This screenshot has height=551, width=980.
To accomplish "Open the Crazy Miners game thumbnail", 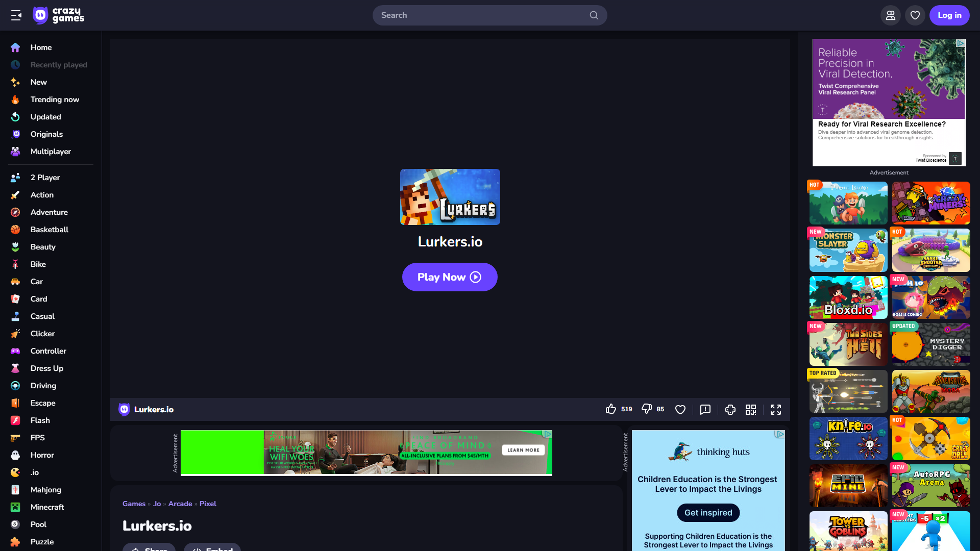I will tap(931, 203).
